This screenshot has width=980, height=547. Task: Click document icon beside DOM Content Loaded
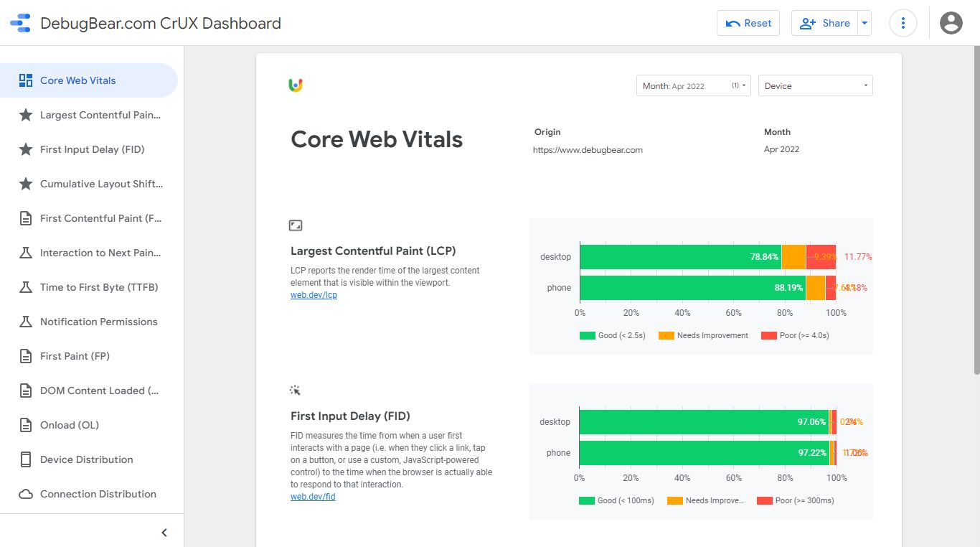(x=26, y=391)
